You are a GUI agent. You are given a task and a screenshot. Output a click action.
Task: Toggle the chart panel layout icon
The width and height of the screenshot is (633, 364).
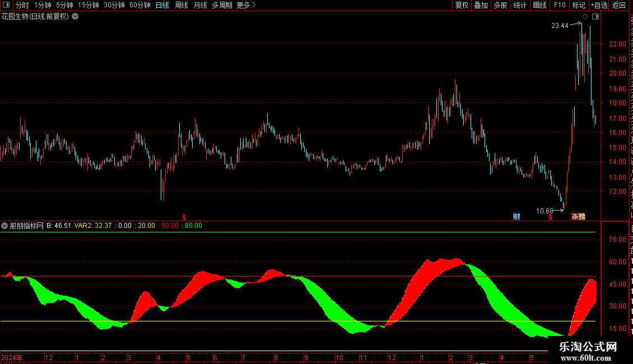595,17
